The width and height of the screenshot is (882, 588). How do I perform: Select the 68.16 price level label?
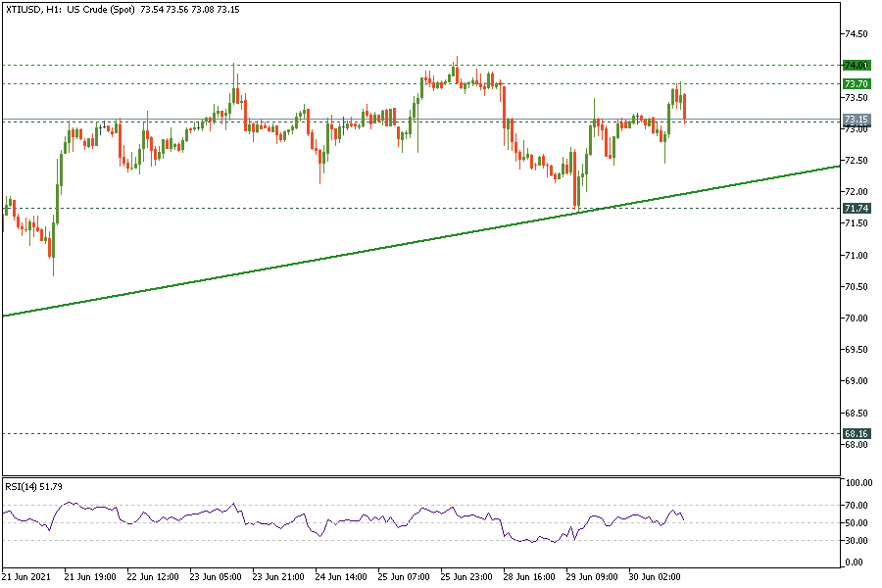coord(856,433)
